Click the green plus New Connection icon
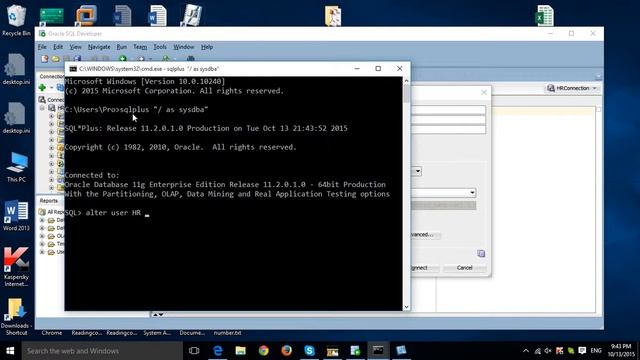This screenshot has height=360, width=640. click(42, 87)
